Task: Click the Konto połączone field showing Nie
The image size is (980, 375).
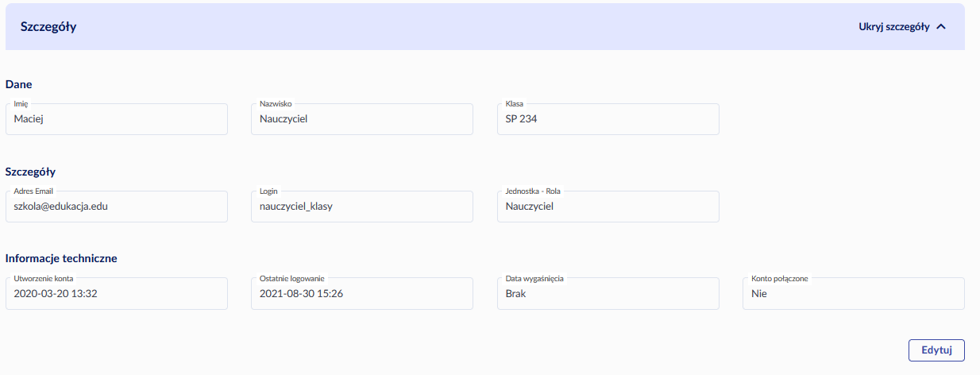Action: (x=853, y=293)
